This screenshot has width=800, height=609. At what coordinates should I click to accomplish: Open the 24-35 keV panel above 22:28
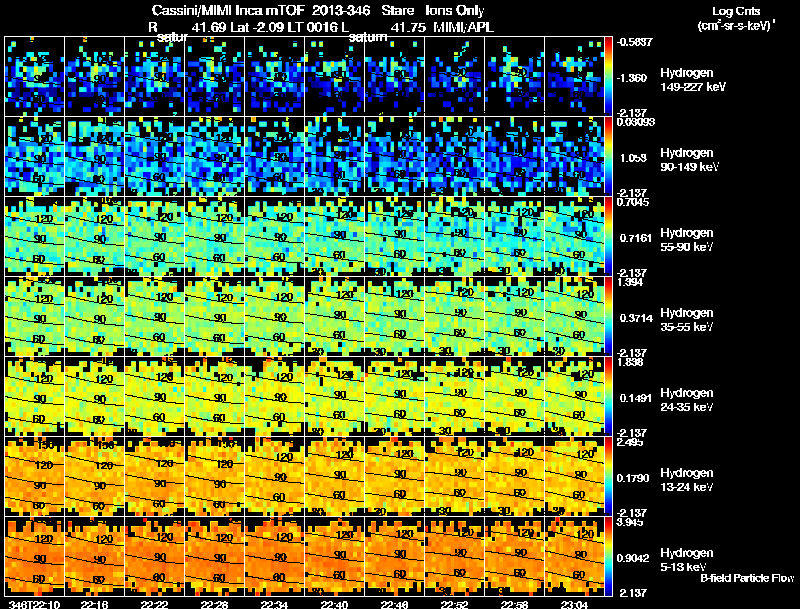pyautogui.click(x=214, y=396)
